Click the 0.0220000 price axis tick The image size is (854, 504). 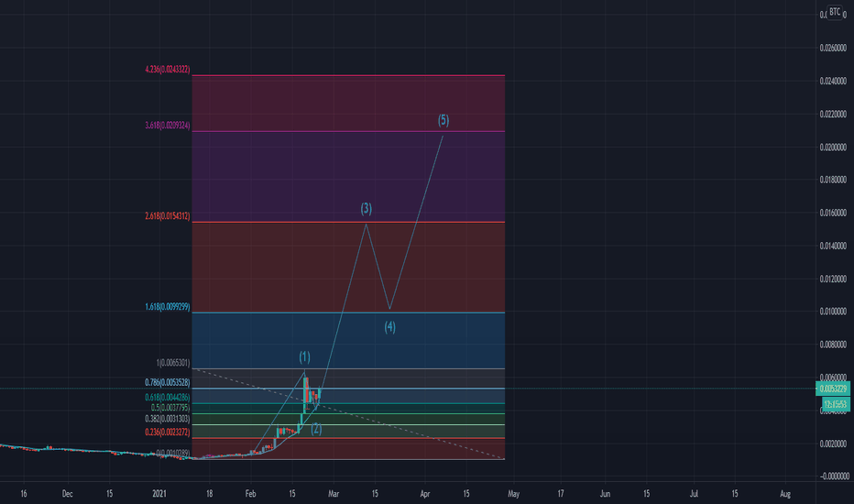pos(833,115)
